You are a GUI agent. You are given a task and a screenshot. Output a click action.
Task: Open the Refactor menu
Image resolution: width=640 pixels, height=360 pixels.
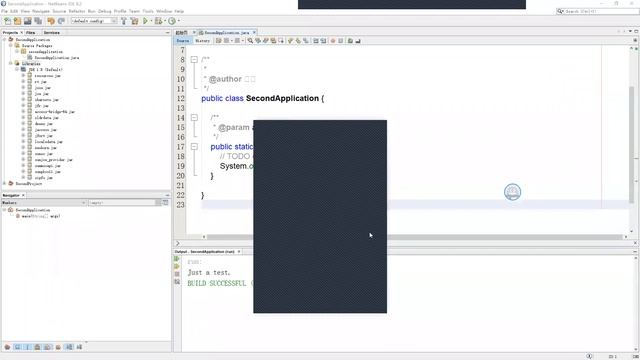[77, 11]
